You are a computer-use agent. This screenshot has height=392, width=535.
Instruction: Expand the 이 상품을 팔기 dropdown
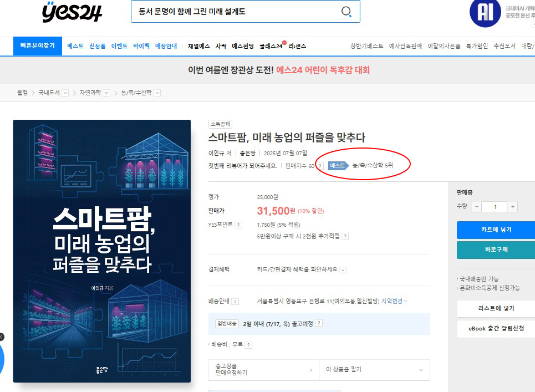(x=374, y=369)
